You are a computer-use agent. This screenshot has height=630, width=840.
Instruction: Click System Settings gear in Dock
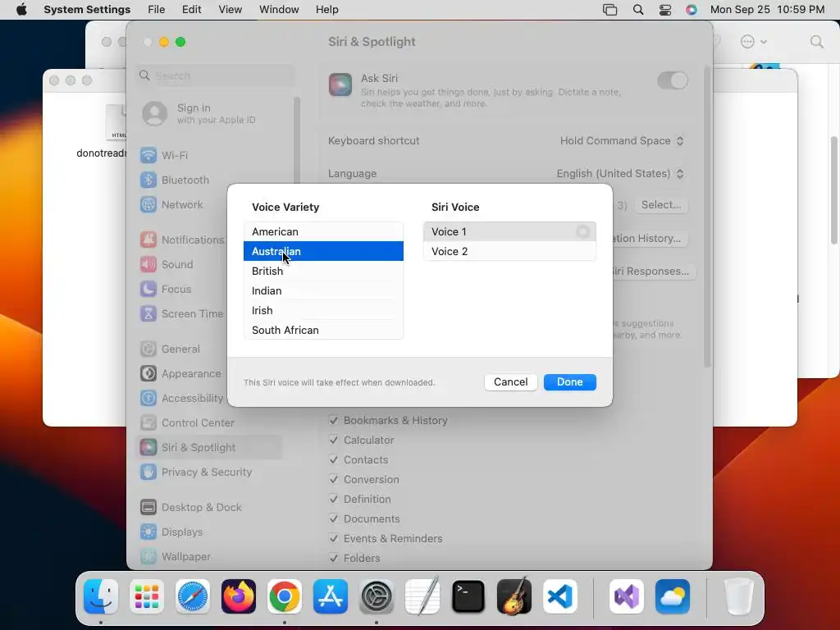click(x=377, y=596)
